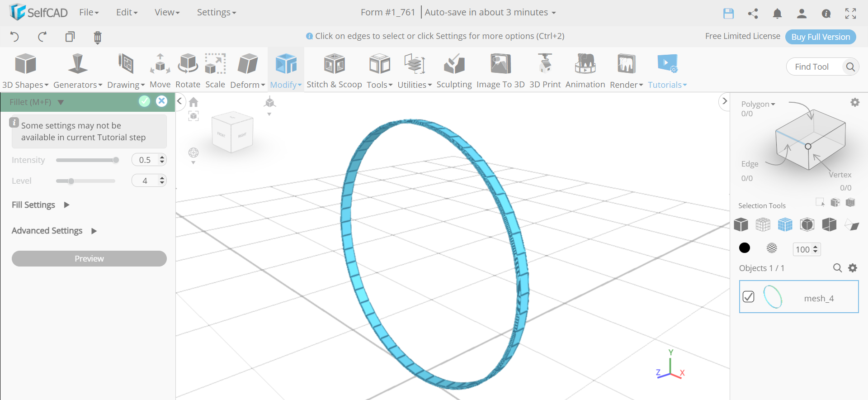The width and height of the screenshot is (868, 400).
Task: Collapse the right panel with the arrow
Action: [x=724, y=101]
